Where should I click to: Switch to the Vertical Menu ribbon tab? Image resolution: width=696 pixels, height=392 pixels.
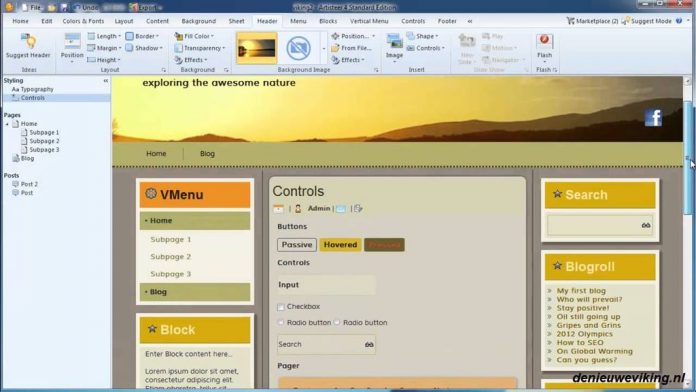pyautogui.click(x=369, y=21)
